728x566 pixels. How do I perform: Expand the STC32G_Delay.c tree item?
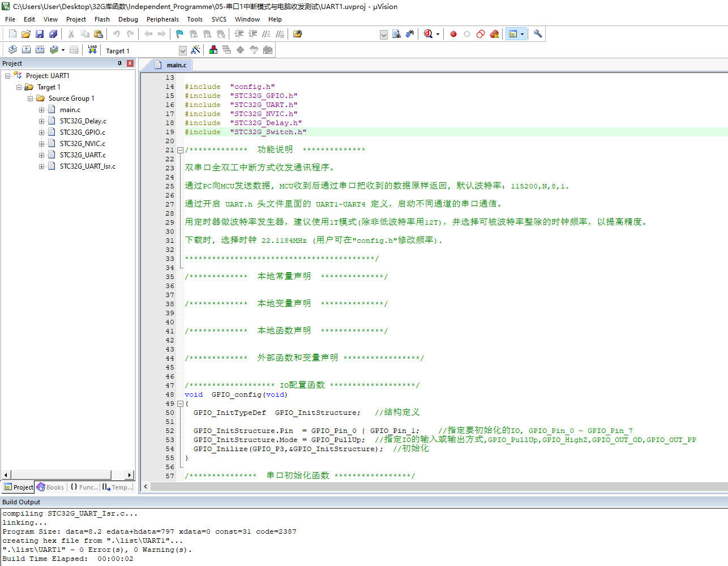pyautogui.click(x=41, y=121)
